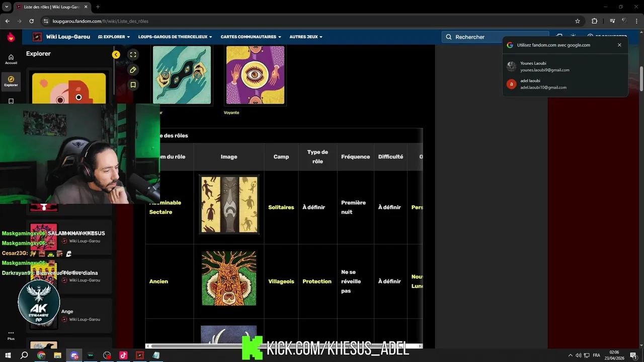Click the magnifier icon in Rechercher box
644x362 pixels.
click(x=449, y=37)
